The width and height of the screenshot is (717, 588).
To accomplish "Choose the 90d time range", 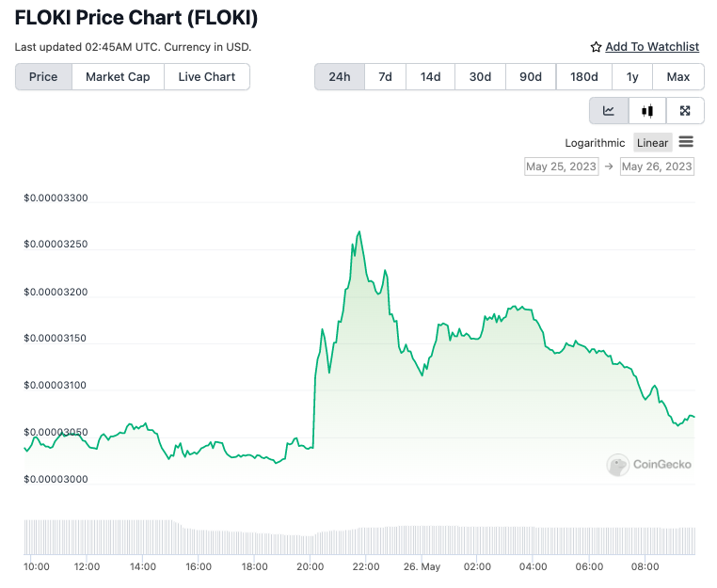I will click(531, 77).
